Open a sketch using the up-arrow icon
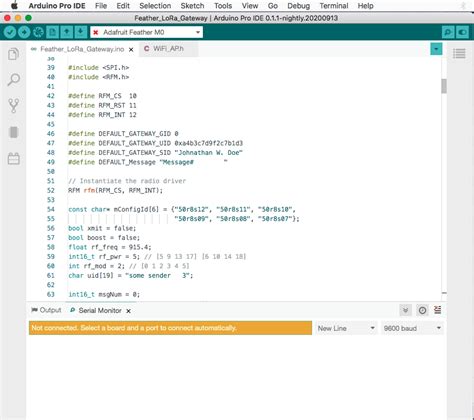Image resolution: width=474 pixels, height=420 pixels. click(x=67, y=32)
